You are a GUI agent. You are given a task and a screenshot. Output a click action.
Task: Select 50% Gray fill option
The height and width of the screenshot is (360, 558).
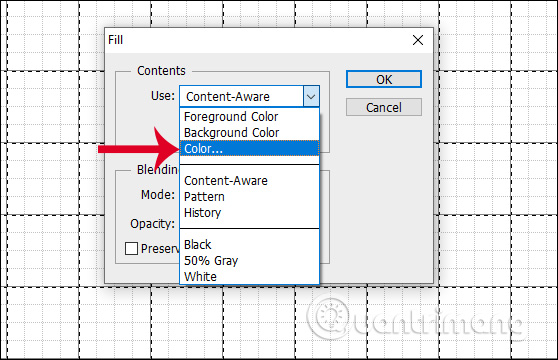[x=249, y=261]
